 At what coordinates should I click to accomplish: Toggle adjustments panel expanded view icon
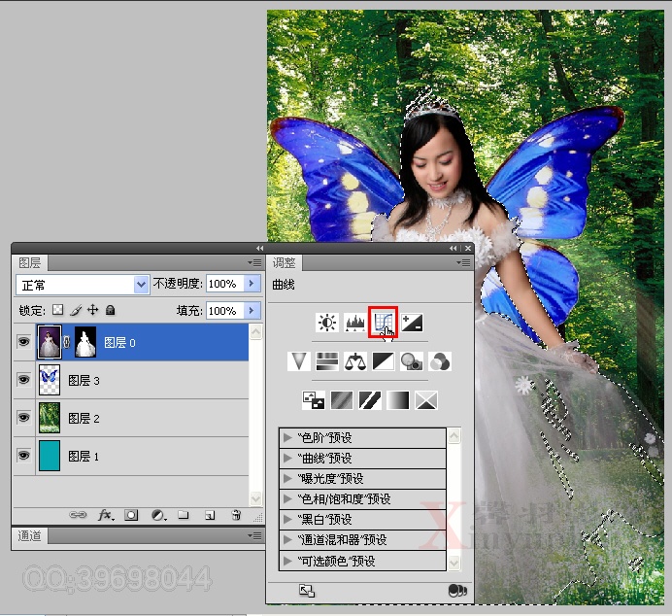coord(307,591)
